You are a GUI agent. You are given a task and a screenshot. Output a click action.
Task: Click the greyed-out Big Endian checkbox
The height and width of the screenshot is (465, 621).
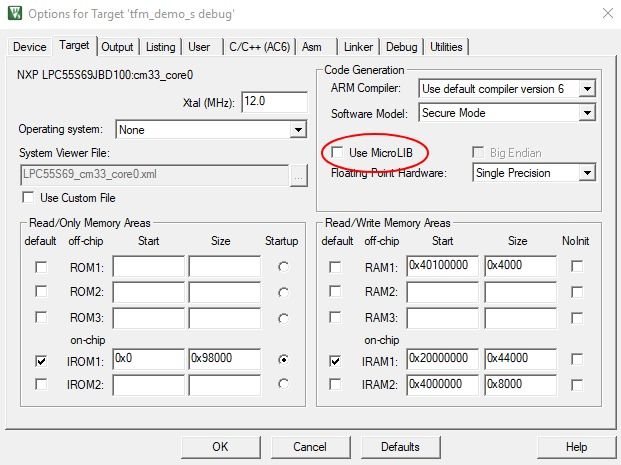coord(478,152)
